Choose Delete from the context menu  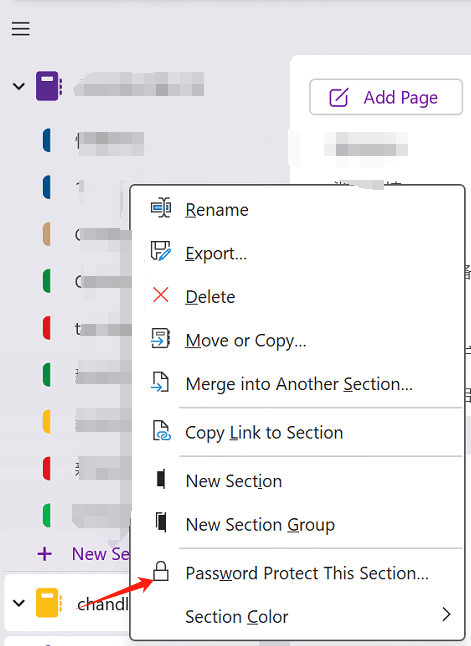(x=297, y=297)
